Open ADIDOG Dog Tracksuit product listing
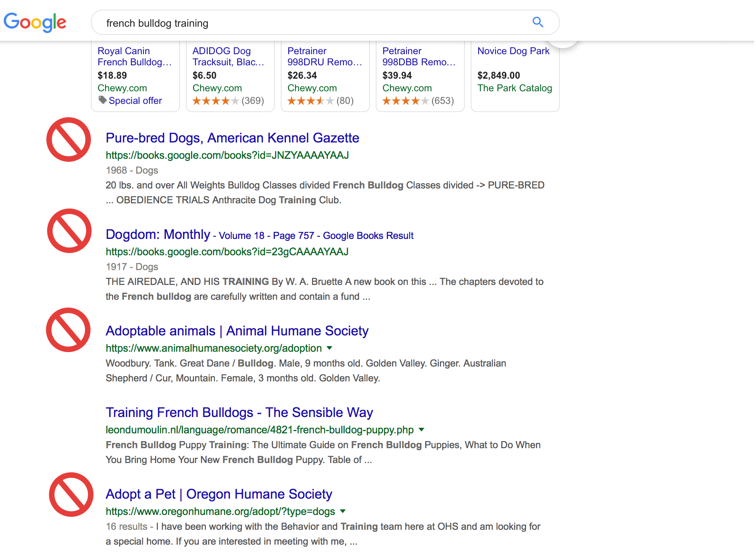The width and height of the screenshot is (756, 558). (x=228, y=56)
